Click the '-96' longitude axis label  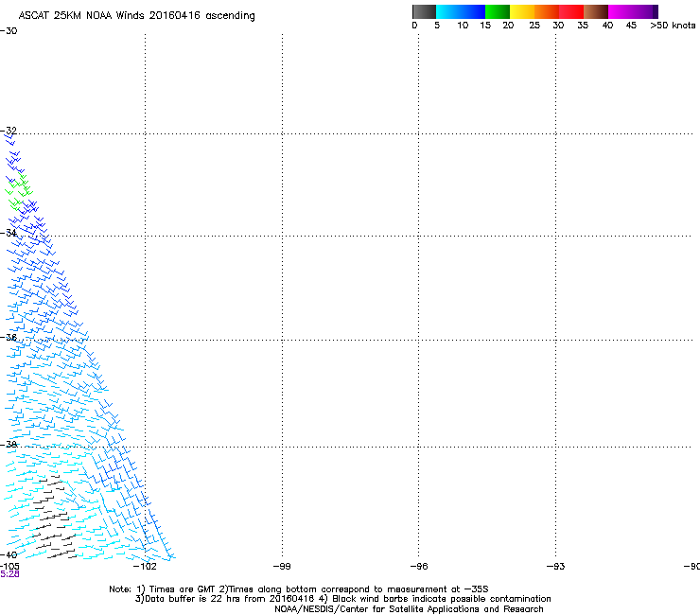point(419,567)
